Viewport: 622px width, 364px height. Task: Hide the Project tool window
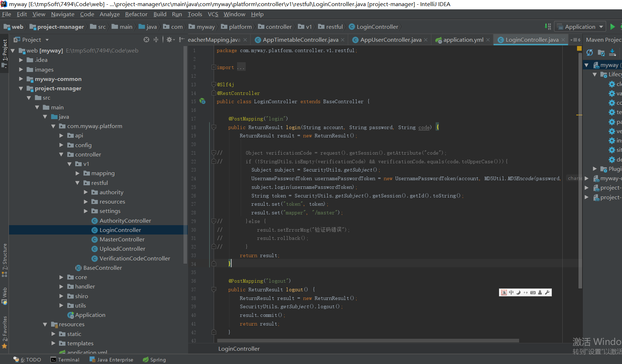(182, 40)
